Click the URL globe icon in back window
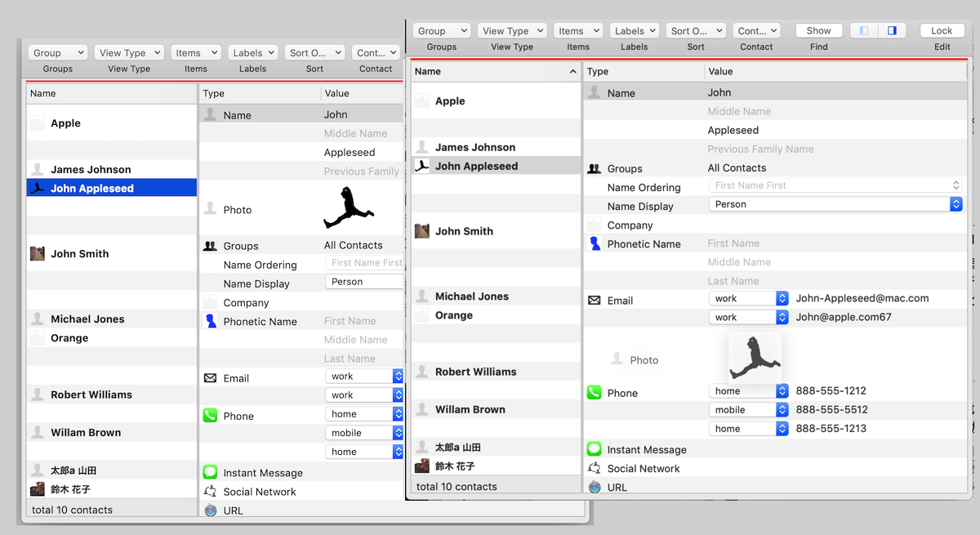Image resolution: width=980 pixels, height=535 pixels. tap(210, 510)
